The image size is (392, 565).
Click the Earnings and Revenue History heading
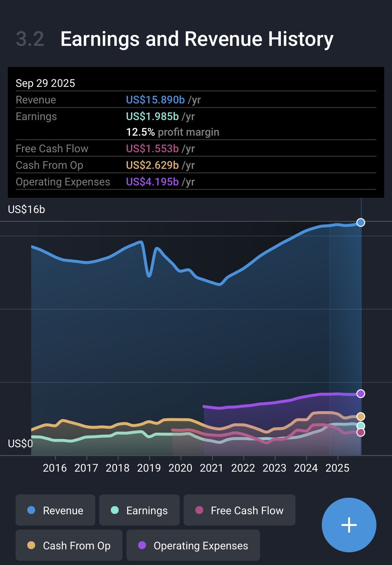point(197,39)
